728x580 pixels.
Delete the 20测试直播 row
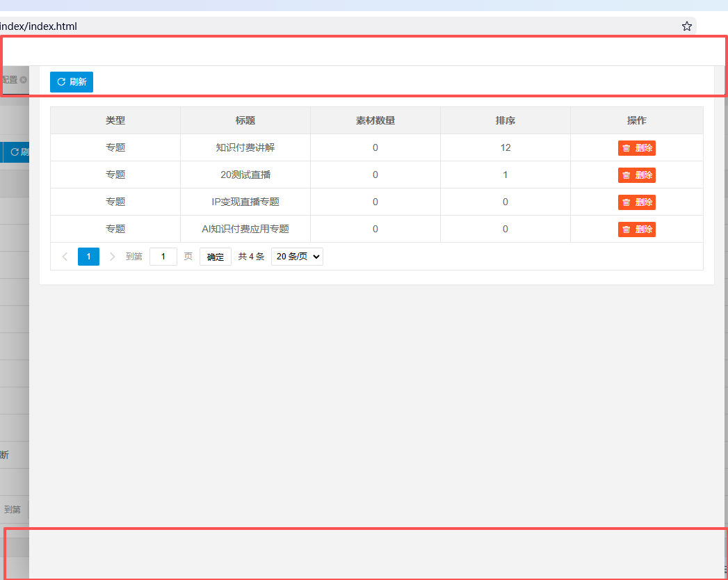[x=636, y=175]
